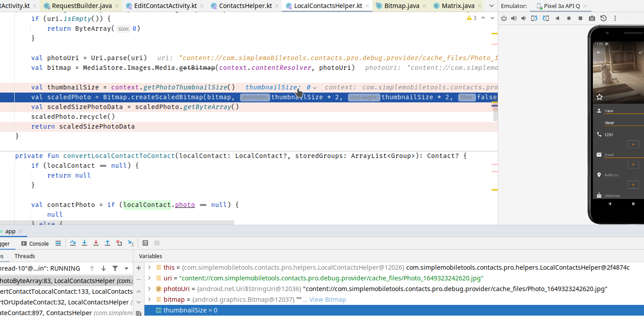Viewport: 644px width, 316px height.
Task: Click the Step Out icon
Action: click(x=107, y=243)
